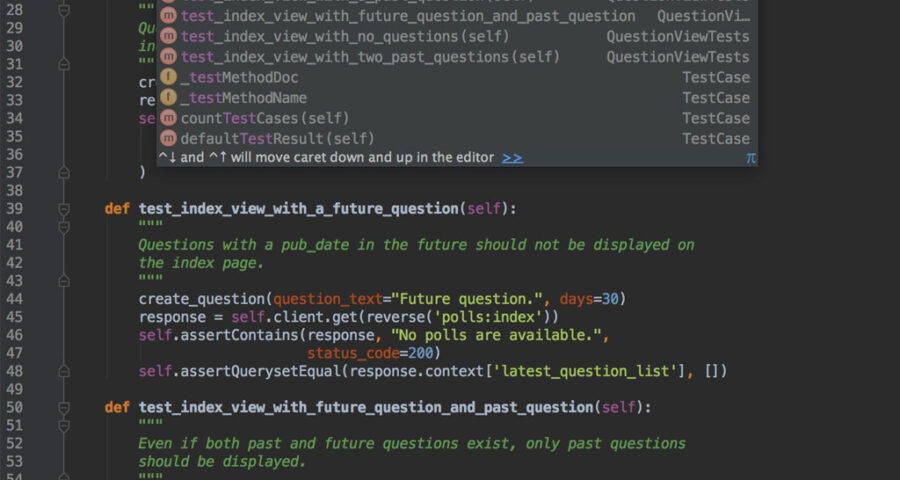Choose the test_index_view_with_no_questions(self) completion

[x=457, y=37]
